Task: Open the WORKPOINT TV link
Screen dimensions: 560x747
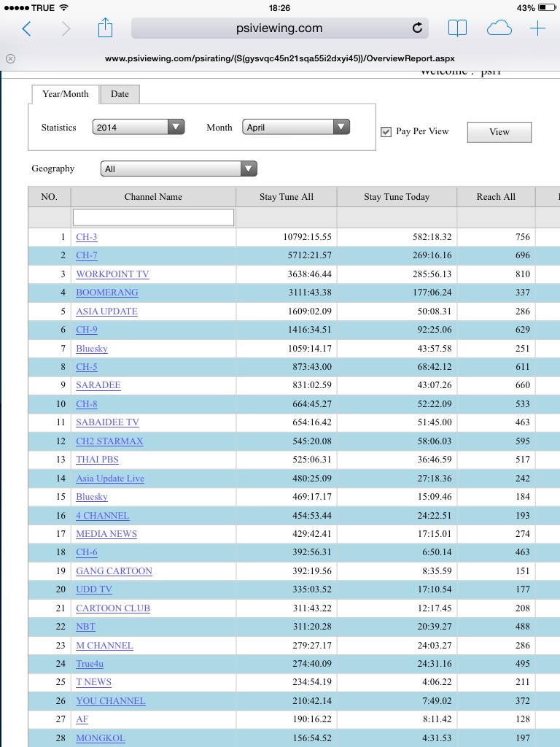Action: click(x=112, y=274)
